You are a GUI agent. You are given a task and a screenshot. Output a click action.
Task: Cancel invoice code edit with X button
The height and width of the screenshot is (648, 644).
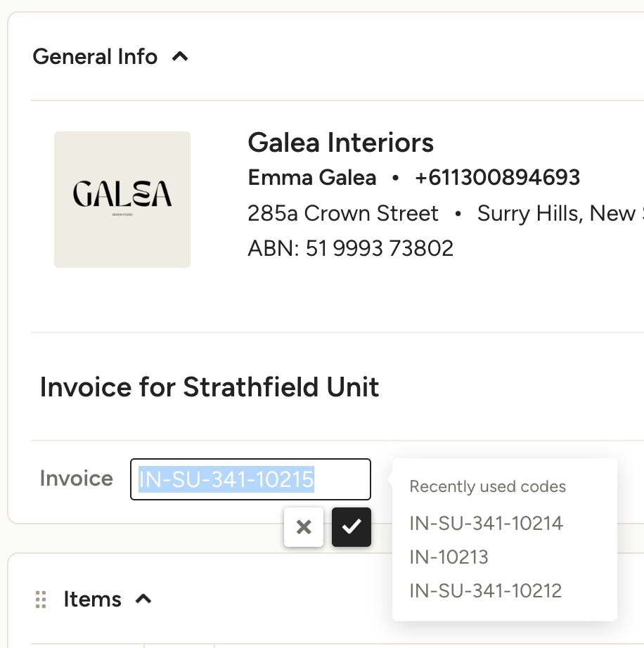(304, 527)
